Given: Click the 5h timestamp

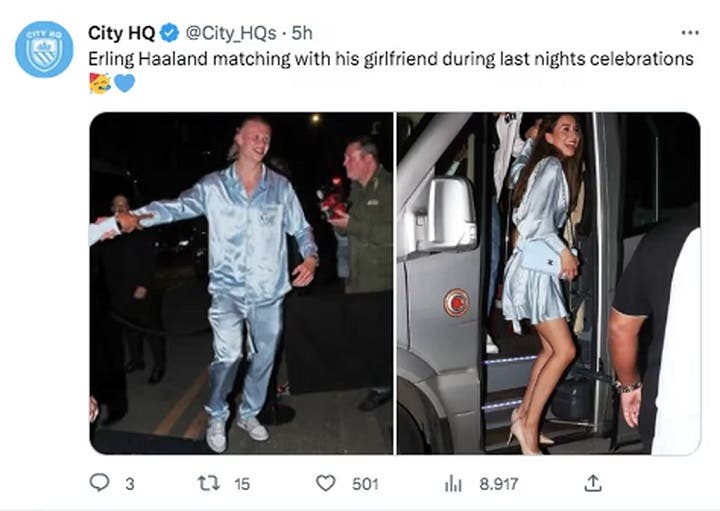Looking at the screenshot, I should [302, 33].
